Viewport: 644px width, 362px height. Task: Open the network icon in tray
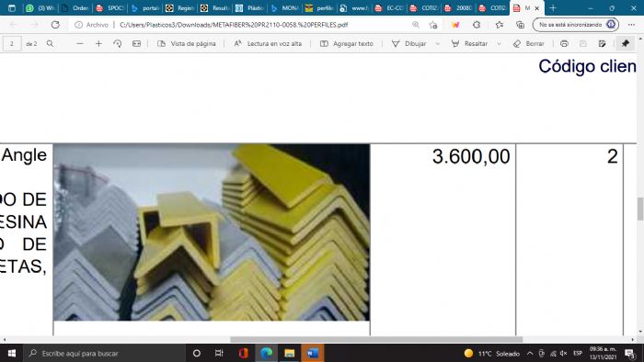tap(553, 353)
